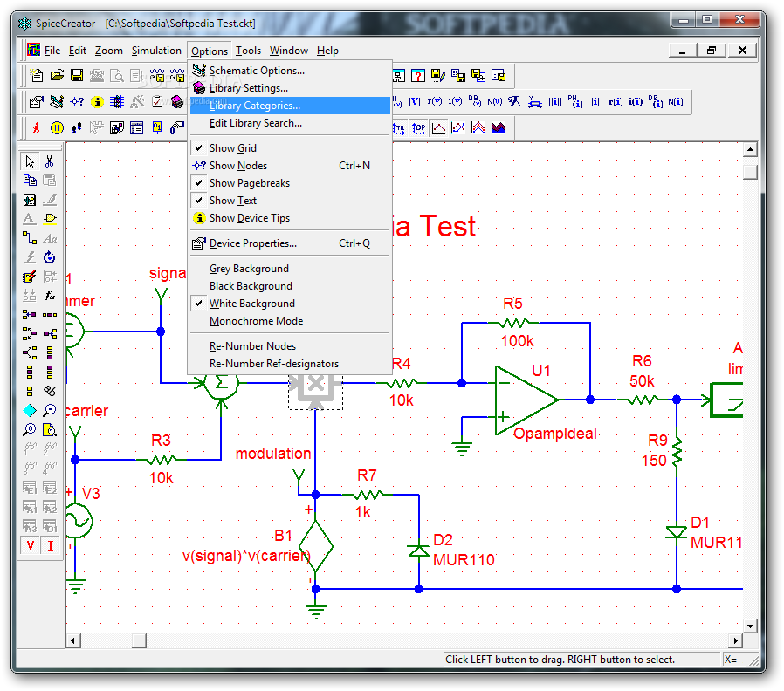784x691 pixels.
Task: Click the TR transient analysis plot icon
Action: pyautogui.click(x=399, y=128)
